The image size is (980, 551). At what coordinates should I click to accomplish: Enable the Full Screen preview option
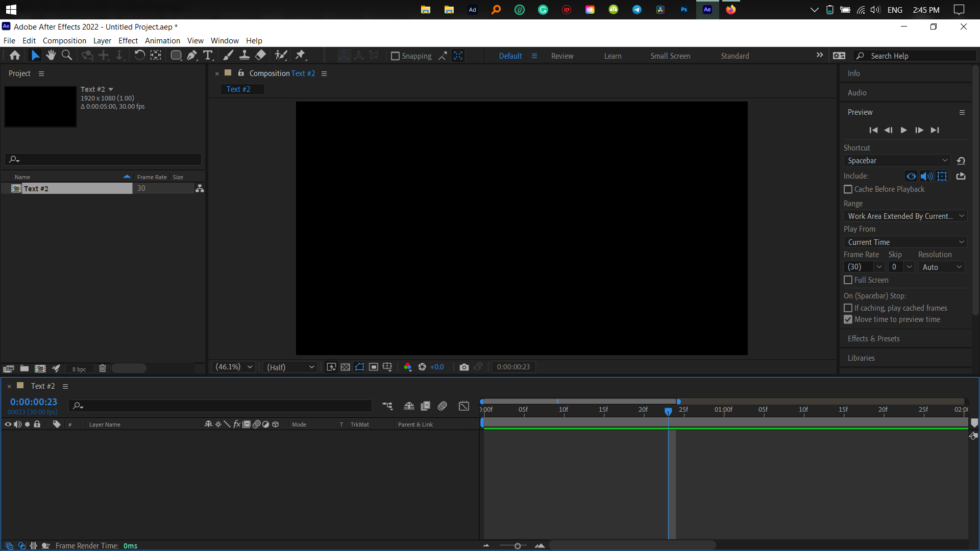(x=848, y=280)
